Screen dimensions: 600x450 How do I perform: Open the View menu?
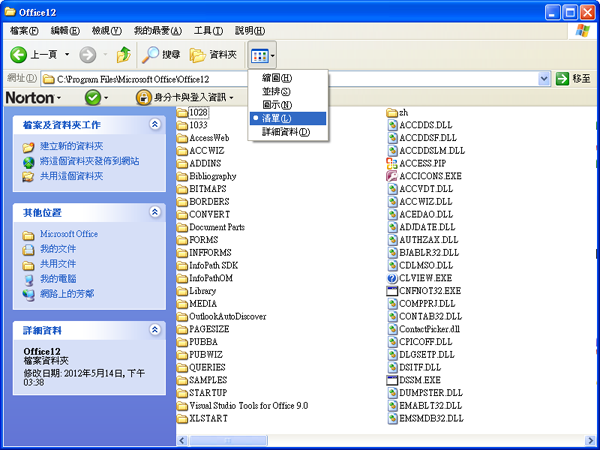click(x=106, y=31)
